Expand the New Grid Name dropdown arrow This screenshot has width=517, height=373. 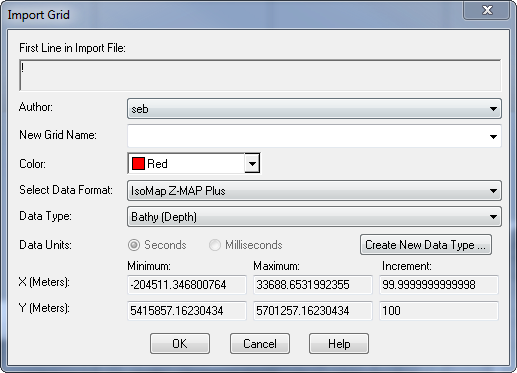493,136
